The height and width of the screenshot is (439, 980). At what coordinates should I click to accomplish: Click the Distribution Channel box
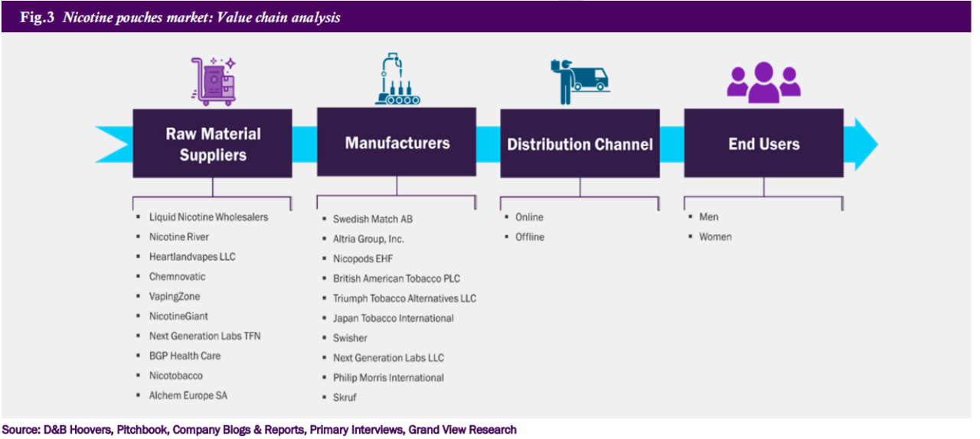580,144
